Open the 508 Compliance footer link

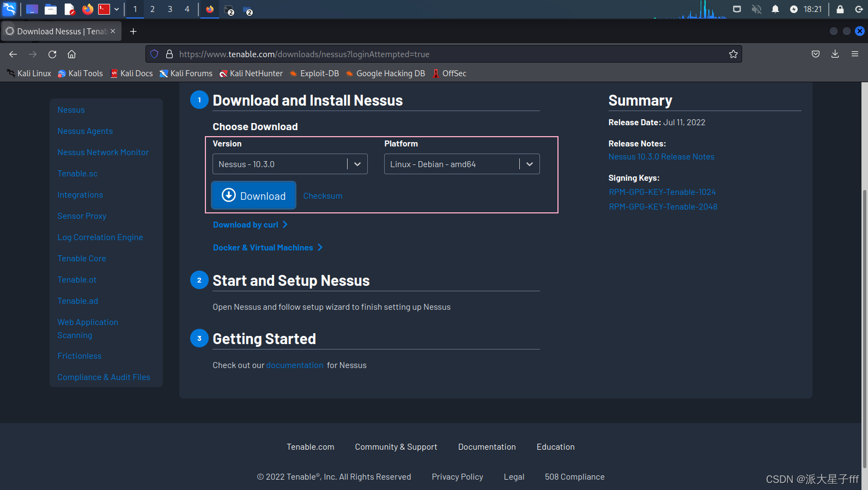click(x=574, y=477)
